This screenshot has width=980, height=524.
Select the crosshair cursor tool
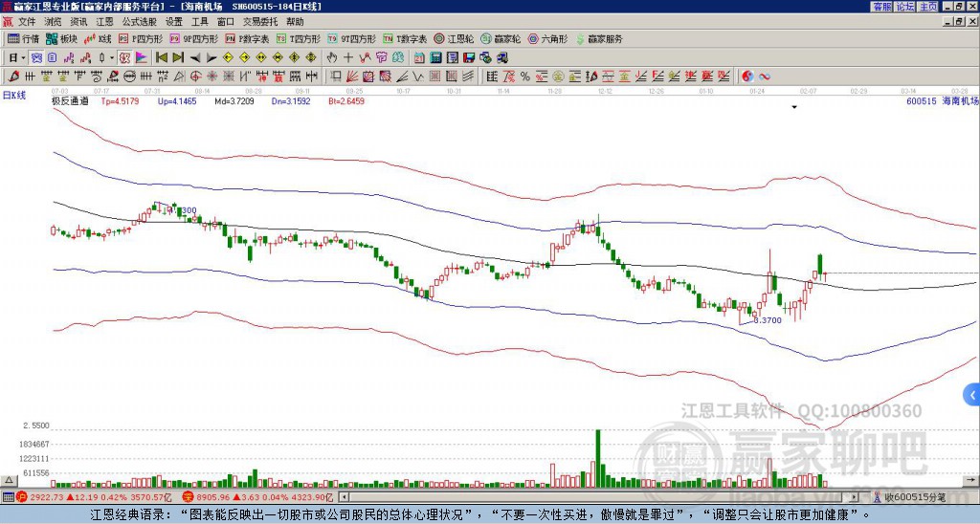coord(348,58)
